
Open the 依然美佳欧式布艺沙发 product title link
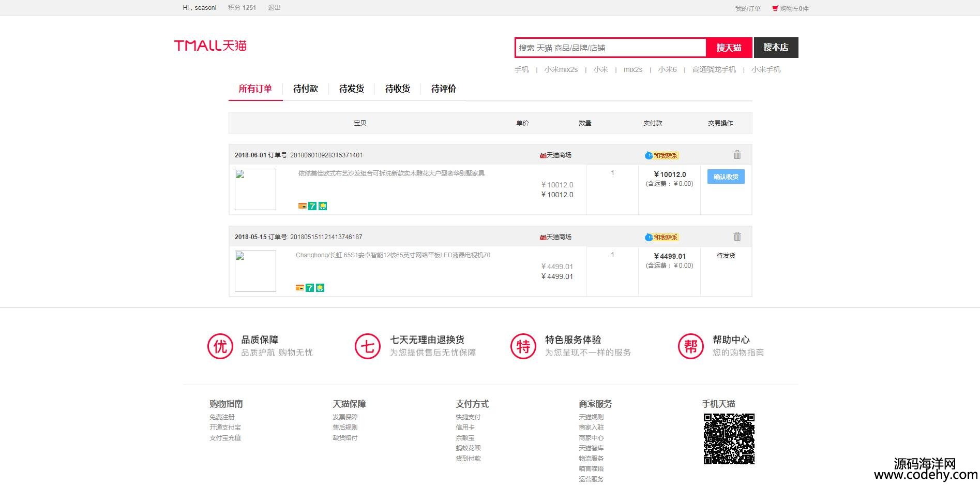(391, 173)
